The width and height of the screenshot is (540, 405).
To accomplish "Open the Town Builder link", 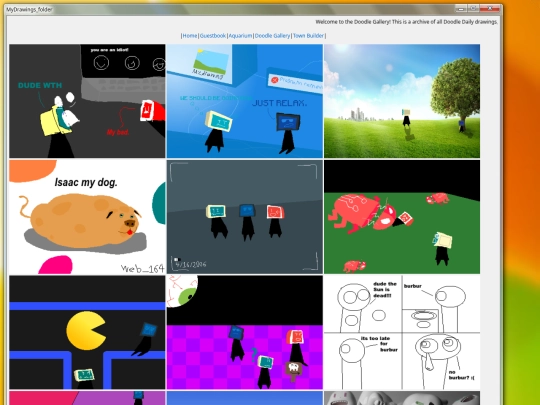I will coord(308,36).
